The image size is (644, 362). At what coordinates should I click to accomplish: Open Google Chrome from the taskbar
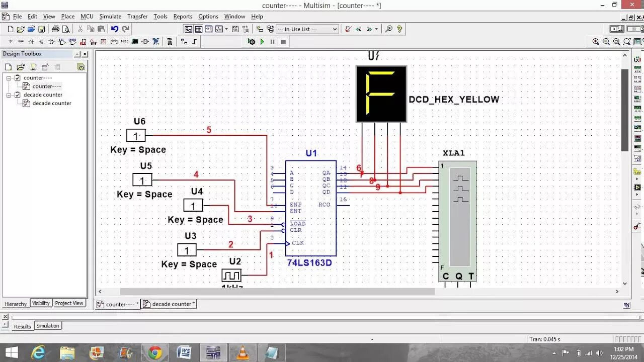[155, 353]
